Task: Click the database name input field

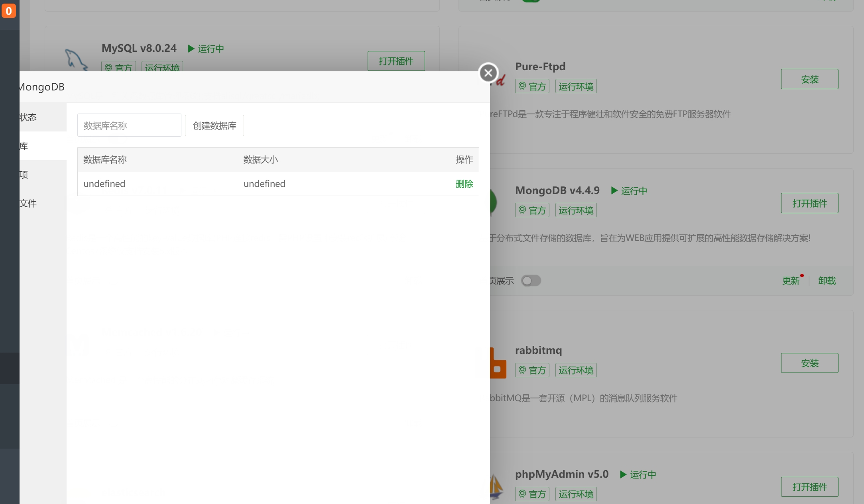Action: click(129, 126)
